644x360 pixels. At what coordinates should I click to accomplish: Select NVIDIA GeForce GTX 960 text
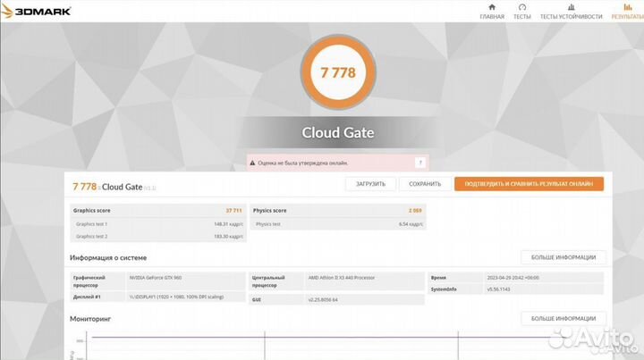pos(156,278)
